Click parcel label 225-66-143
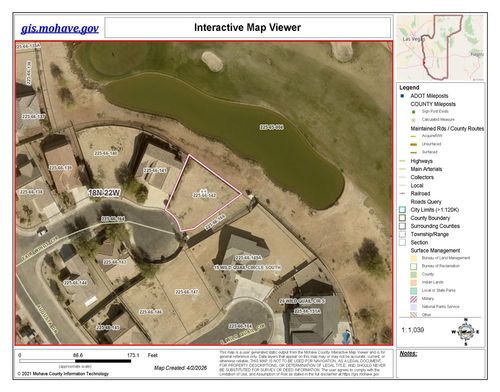The height and width of the screenshot is (392, 500). 115,262
